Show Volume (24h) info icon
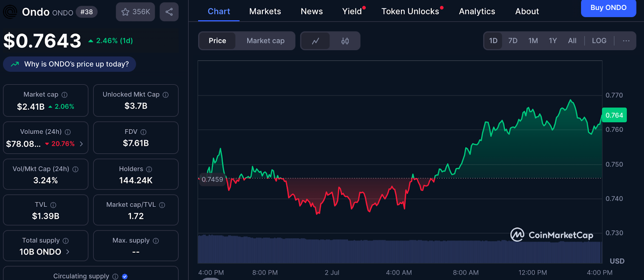The width and height of the screenshot is (644, 280). coord(68,132)
